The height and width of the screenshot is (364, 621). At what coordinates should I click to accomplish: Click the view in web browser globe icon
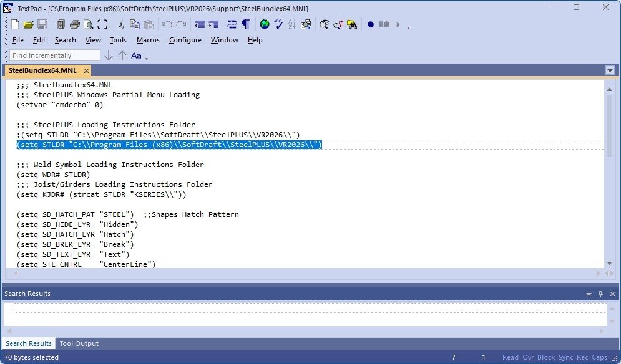[x=264, y=24]
